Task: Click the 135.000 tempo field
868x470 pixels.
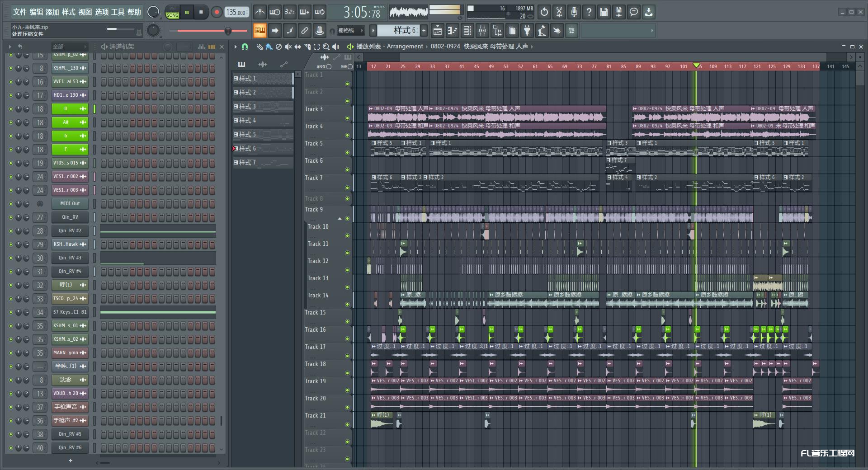Action: pos(237,12)
